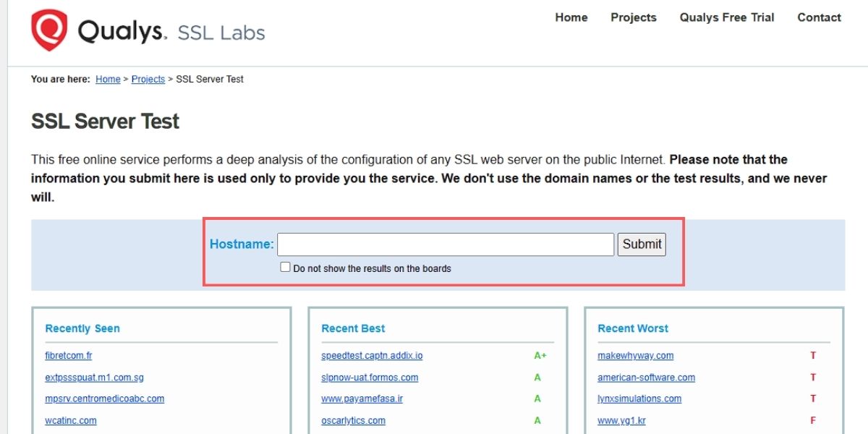Click the T grade beside makewhyway.com
Image resolution: width=868 pixels, height=434 pixels.
click(813, 356)
